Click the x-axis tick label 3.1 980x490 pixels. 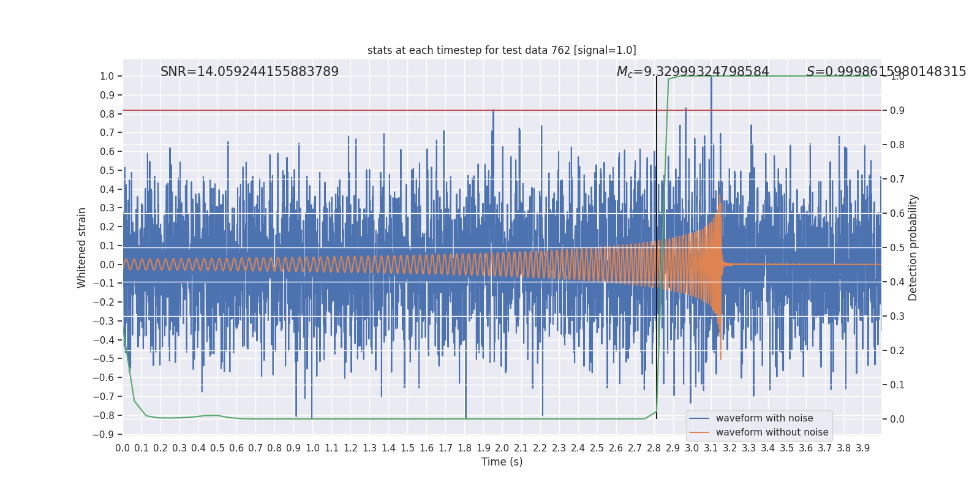711,448
